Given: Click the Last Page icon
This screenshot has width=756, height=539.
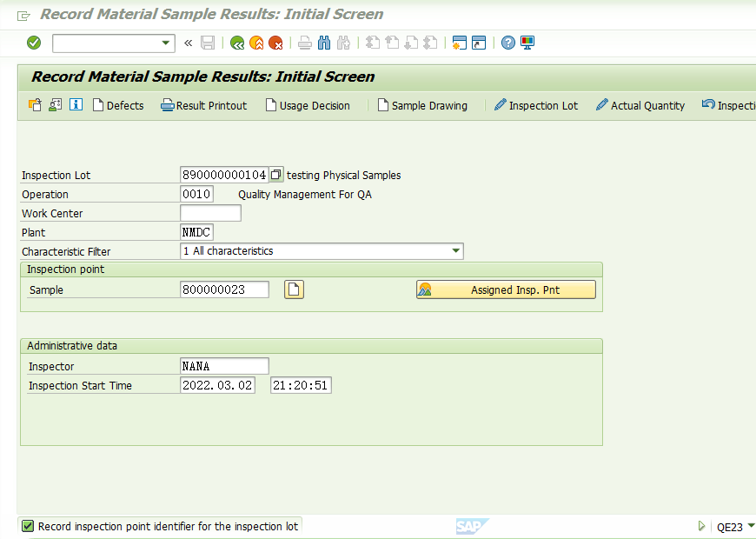Looking at the screenshot, I should [x=430, y=43].
